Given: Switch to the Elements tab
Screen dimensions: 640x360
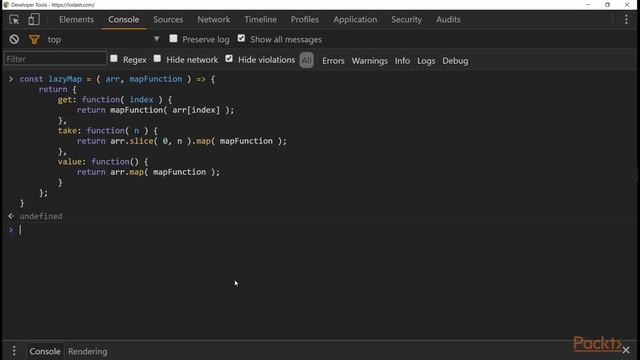Looking at the screenshot, I should click(76, 19).
